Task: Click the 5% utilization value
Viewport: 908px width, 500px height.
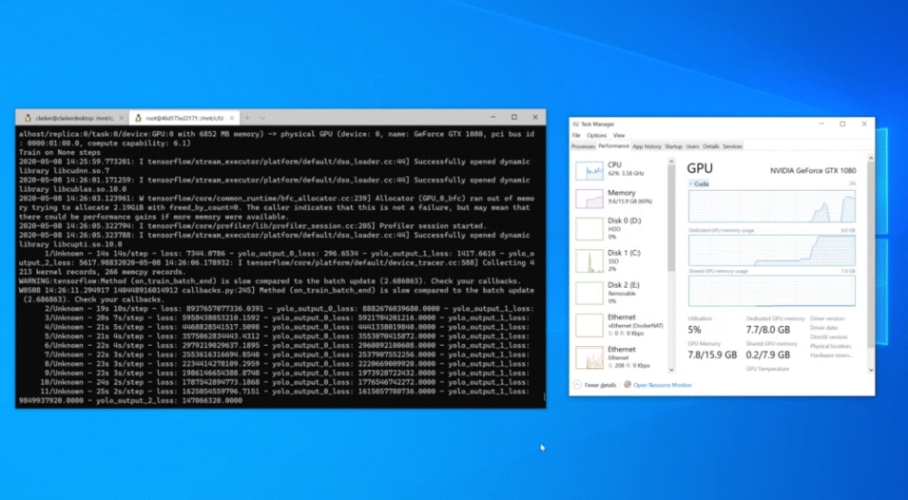Action: (694, 330)
